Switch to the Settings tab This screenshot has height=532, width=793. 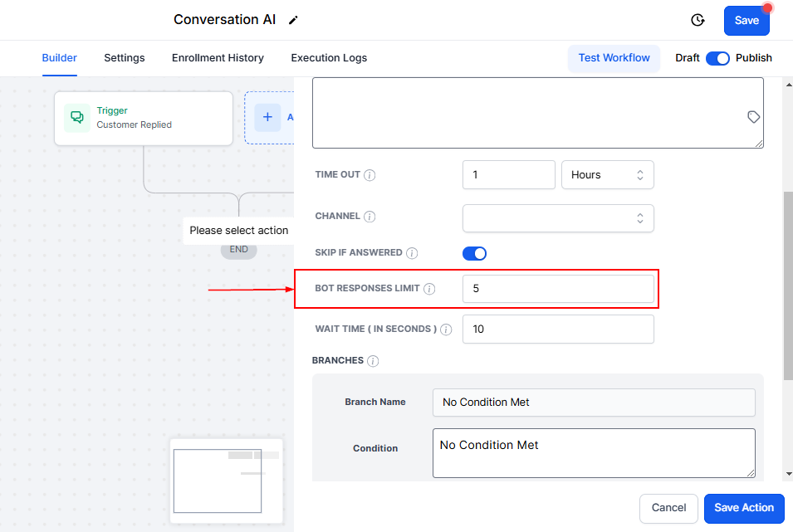(x=125, y=58)
